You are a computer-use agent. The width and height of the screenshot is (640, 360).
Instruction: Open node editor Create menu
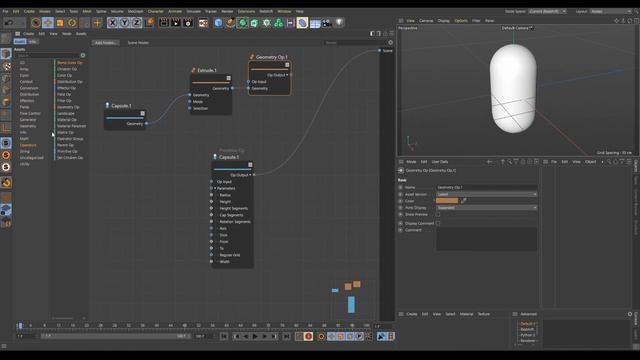click(x=29, y=34)
